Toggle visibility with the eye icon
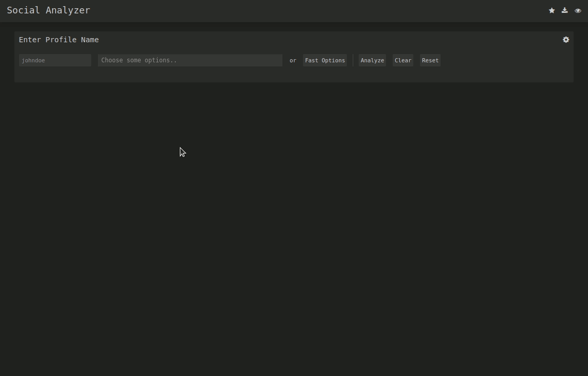 click(578, 10)
